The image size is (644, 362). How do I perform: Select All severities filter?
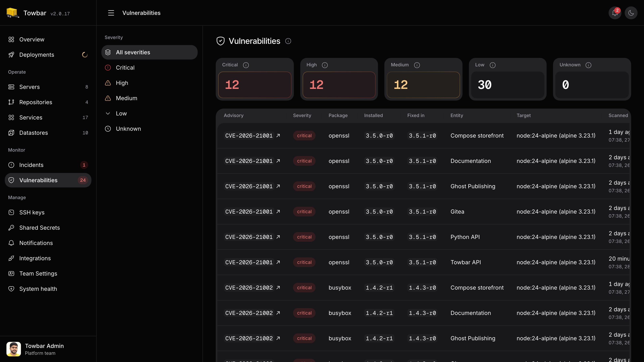149,52
